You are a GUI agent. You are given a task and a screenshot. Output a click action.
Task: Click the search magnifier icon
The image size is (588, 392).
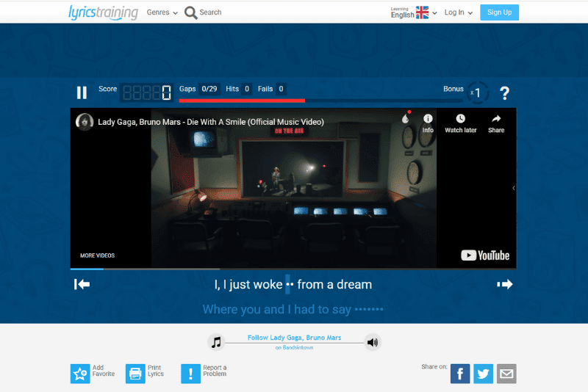tap(191, 12)
